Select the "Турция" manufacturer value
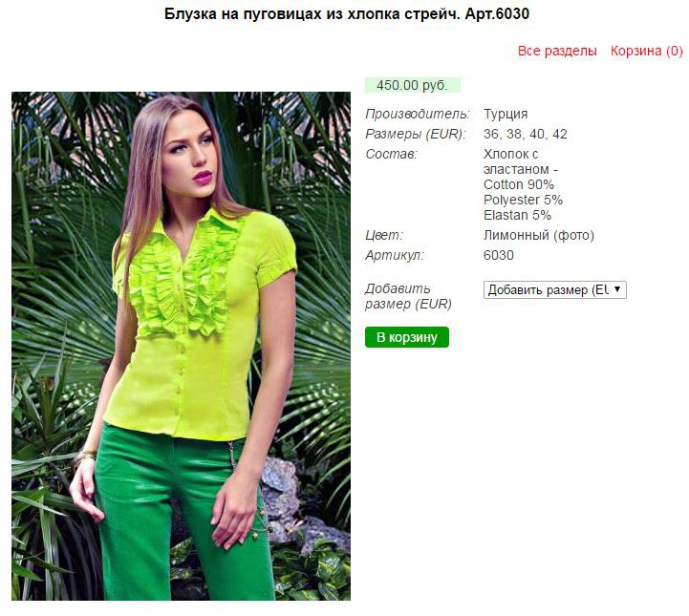This screenshot has height=616, width=689. (506, 114)
